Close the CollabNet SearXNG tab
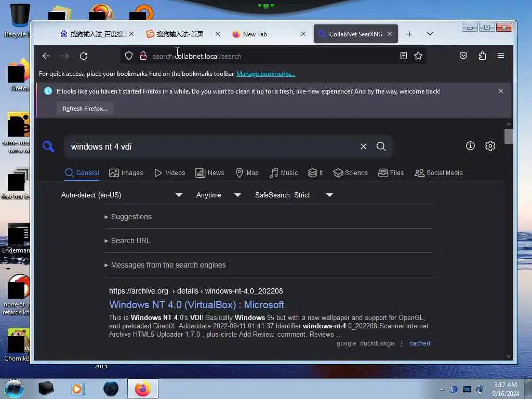532x399 pixels. (390, 34)
